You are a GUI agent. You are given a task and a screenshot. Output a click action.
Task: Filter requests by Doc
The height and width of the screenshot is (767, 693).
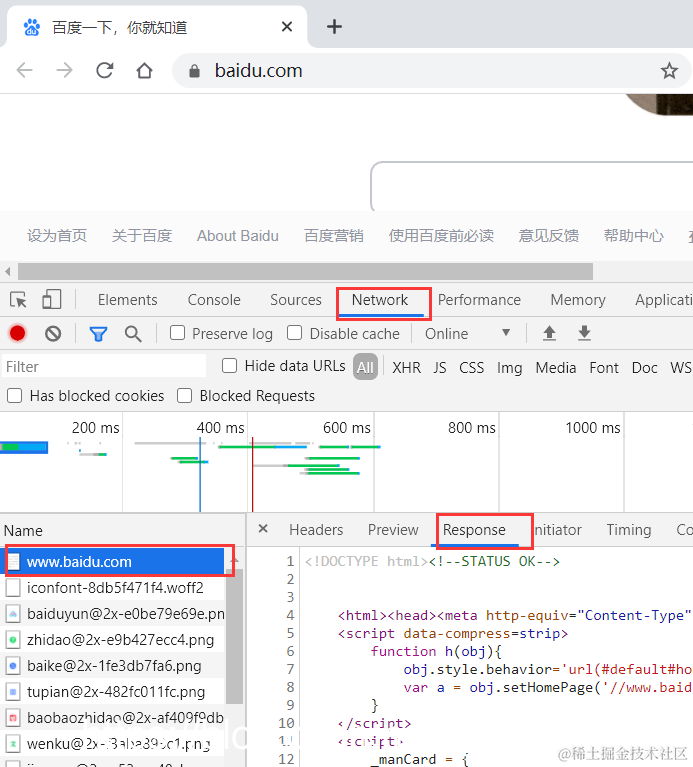click(645, 367)
